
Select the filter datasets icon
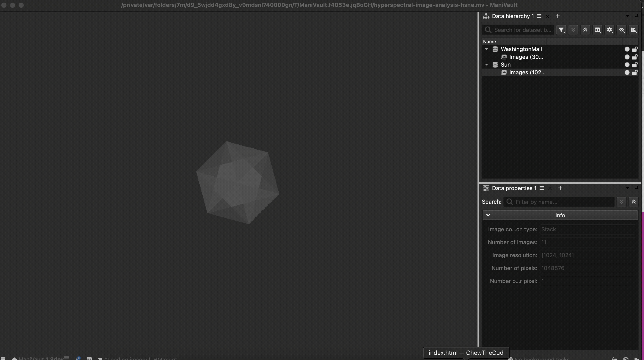[561, 30]
